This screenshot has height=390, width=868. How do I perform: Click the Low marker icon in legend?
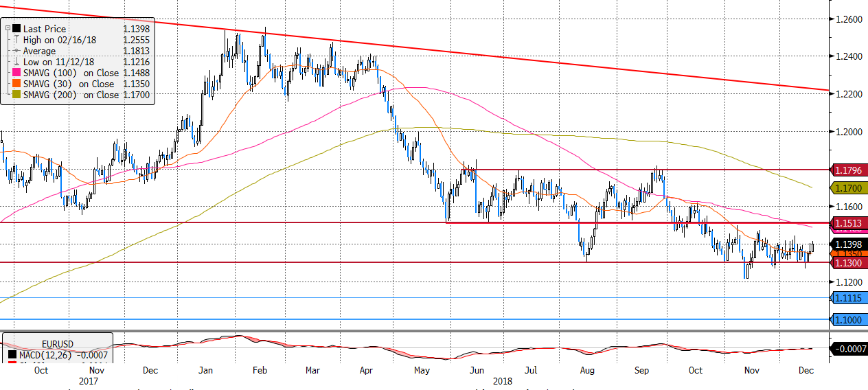tap(16, 62)
